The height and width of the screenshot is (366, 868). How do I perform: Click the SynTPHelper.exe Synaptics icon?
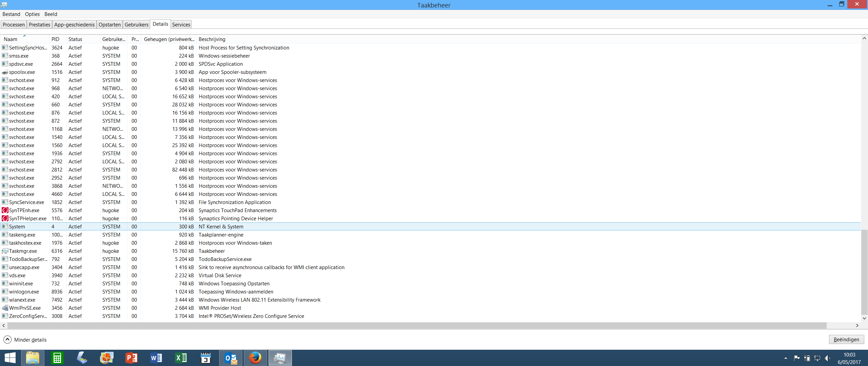pos(5,219)
